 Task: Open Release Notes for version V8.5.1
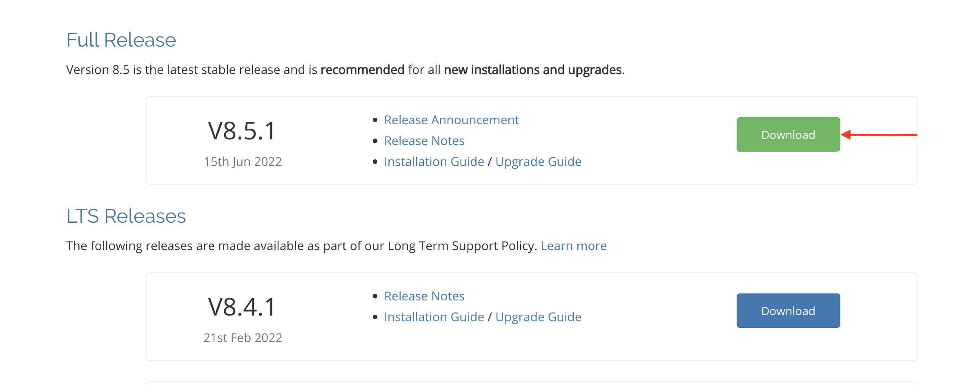[x=424, y=141]
